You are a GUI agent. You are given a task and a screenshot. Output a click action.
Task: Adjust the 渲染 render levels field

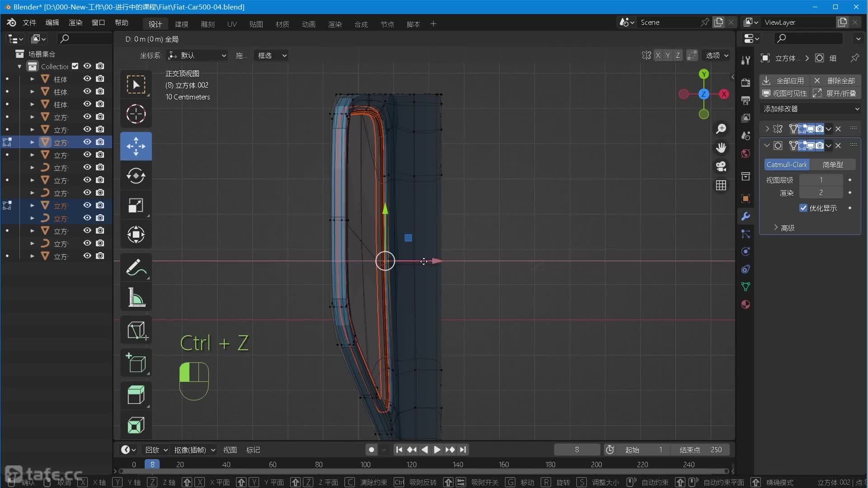coord(821,192)
